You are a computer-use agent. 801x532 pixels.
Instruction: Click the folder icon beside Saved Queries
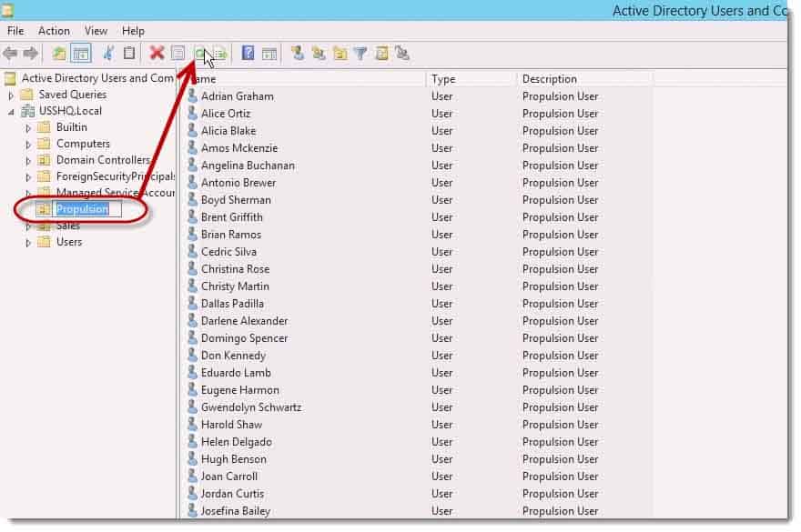pos(26,95)
